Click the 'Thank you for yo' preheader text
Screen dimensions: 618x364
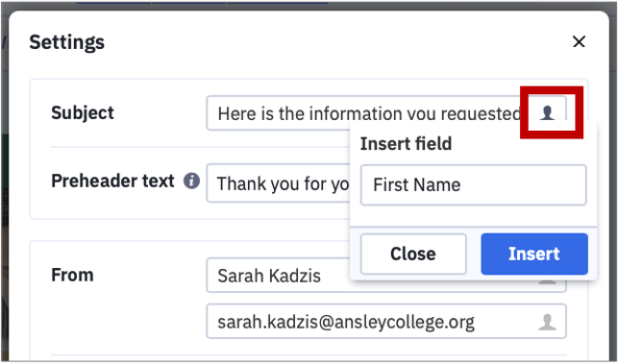[283, 184]
